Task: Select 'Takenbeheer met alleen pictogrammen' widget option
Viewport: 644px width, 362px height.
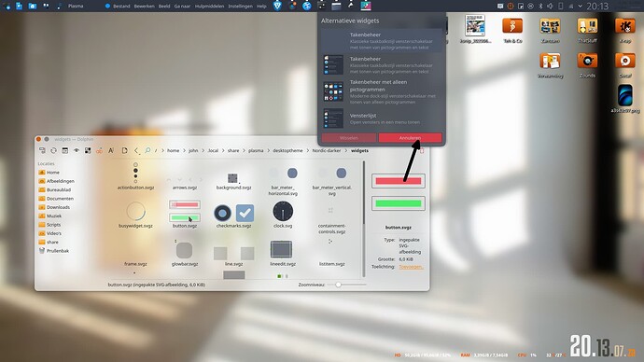Action: (x=382, y=92)
